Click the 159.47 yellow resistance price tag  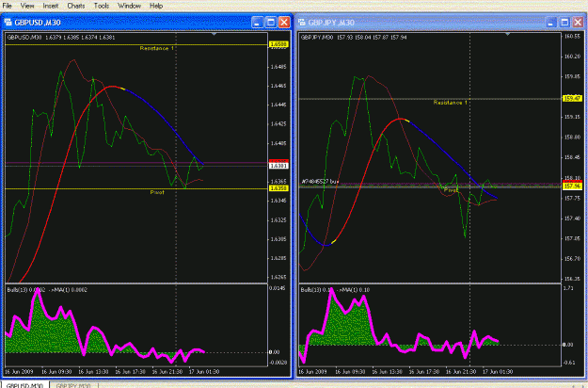tap(572, 98)
